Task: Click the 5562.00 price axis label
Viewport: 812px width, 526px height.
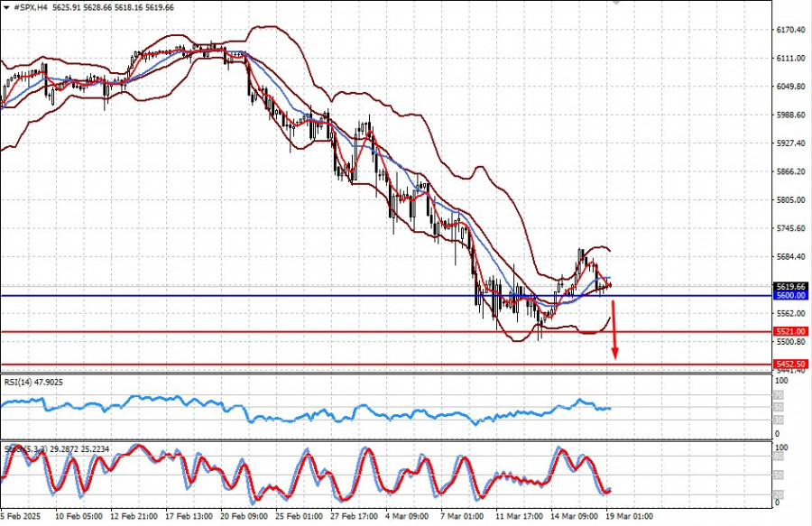Action: pyautogui.click(x=790, y=314)
